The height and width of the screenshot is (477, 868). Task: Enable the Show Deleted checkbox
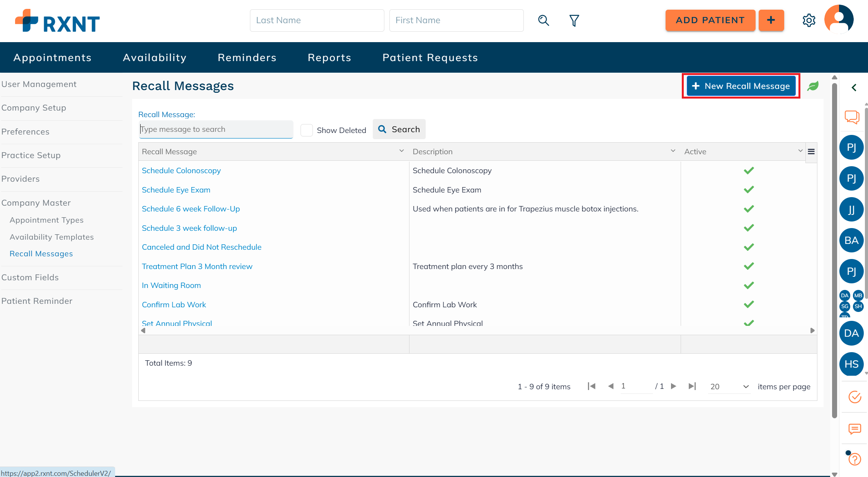click(307, 130)
